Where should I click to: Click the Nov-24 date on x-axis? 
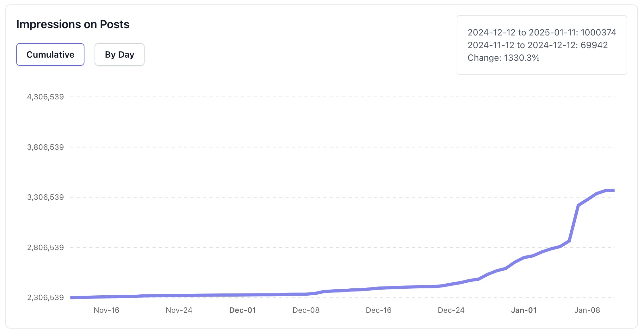pos(179,310)
